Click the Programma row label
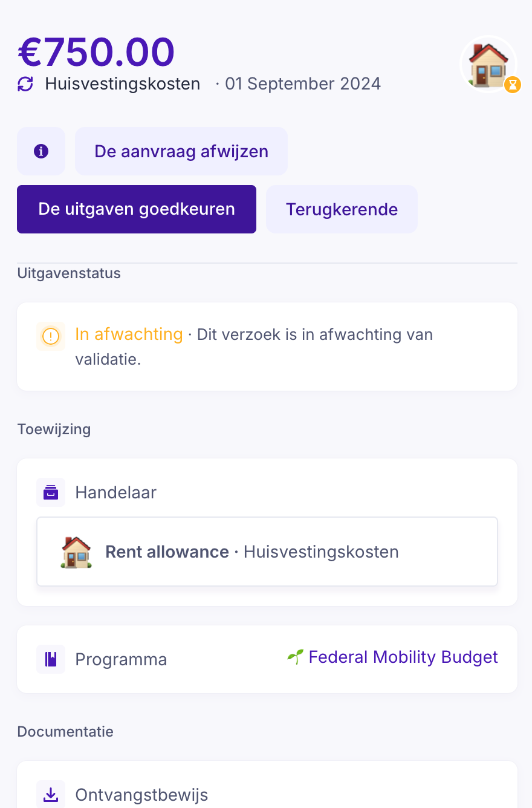This screenshot has height=808, width=532. [x=121, y=659]
